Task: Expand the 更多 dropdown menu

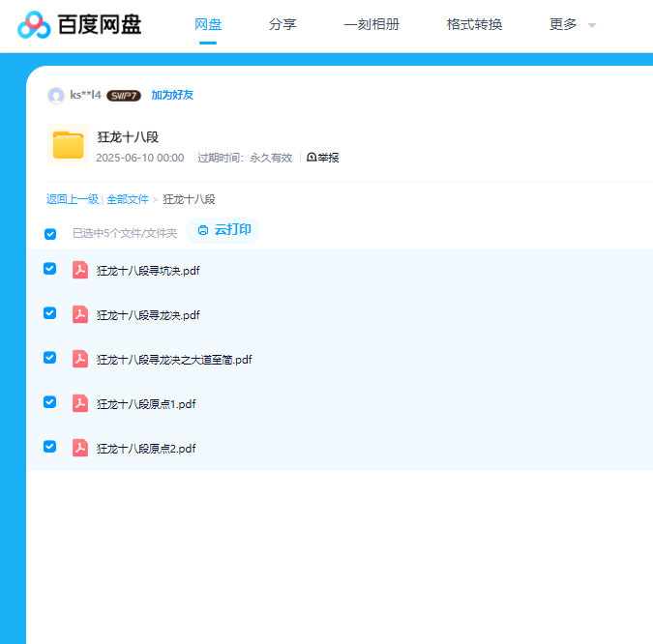Action: (x=573, y=24)
